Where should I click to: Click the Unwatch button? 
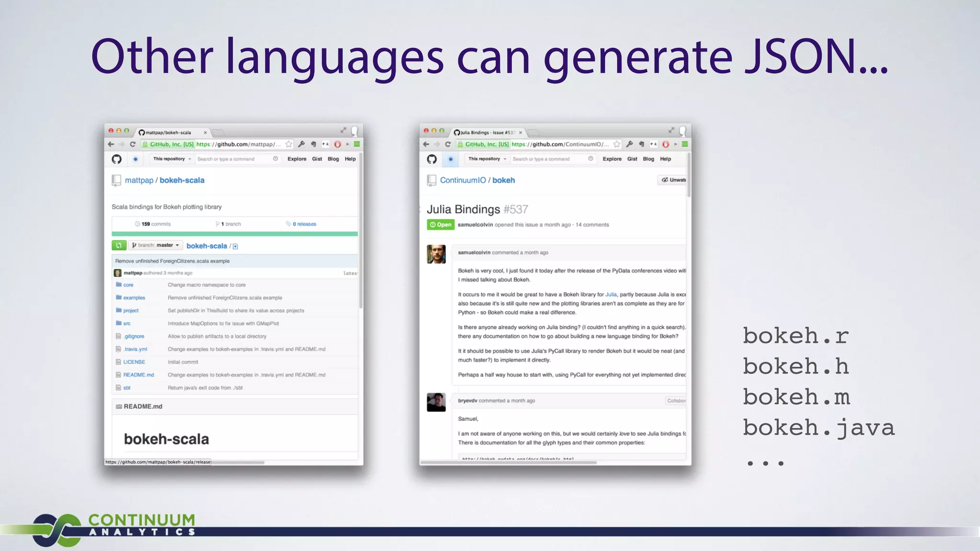[x=672, y=180]
